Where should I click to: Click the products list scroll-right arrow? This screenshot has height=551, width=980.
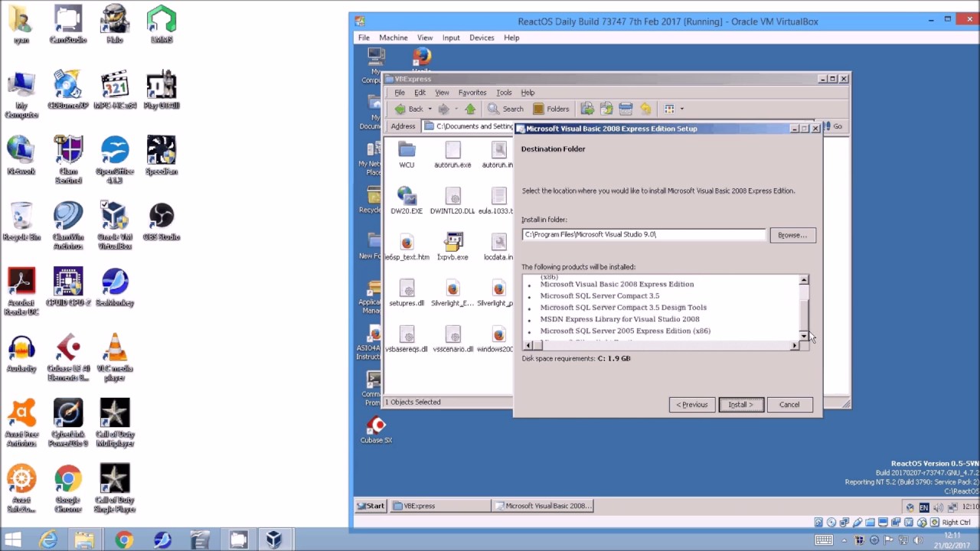794,346
